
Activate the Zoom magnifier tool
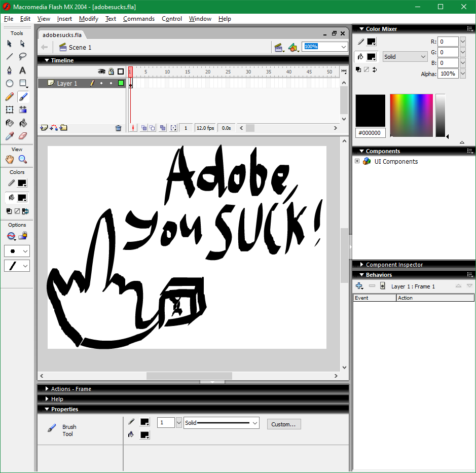tap(23, 159)
